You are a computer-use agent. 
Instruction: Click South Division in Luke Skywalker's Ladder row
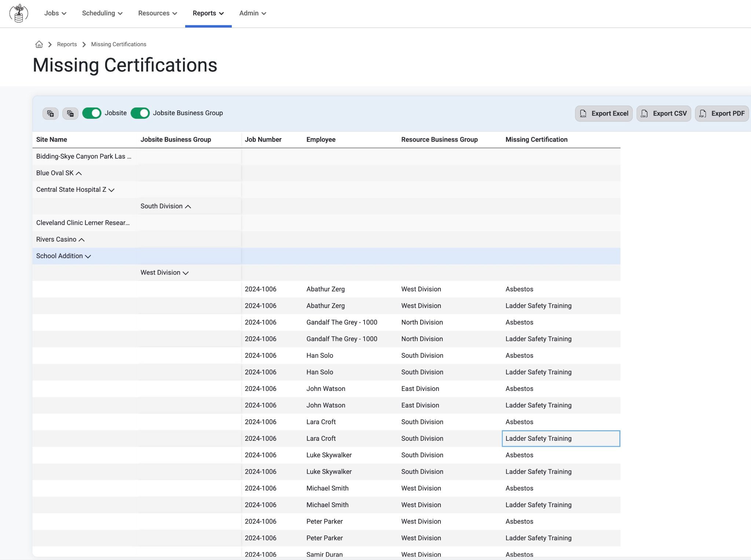point(422,472)
